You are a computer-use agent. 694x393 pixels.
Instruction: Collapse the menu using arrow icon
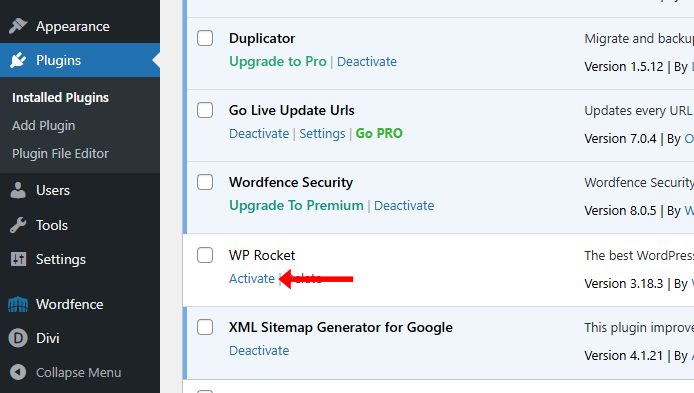point(18,372)
